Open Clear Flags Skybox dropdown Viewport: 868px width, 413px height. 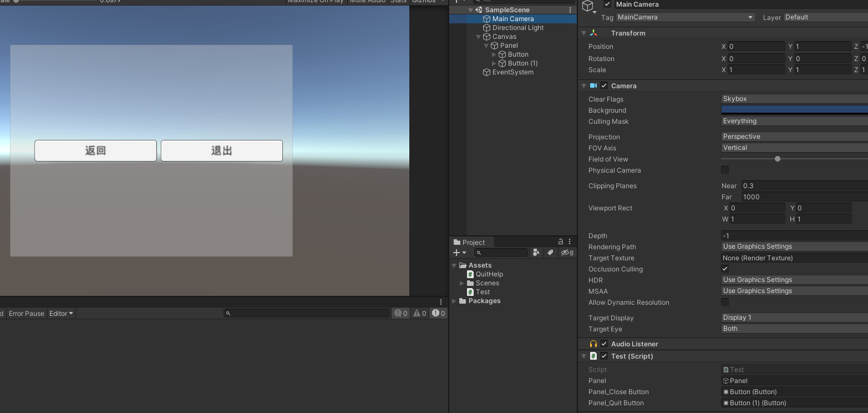tap(794, 99)
